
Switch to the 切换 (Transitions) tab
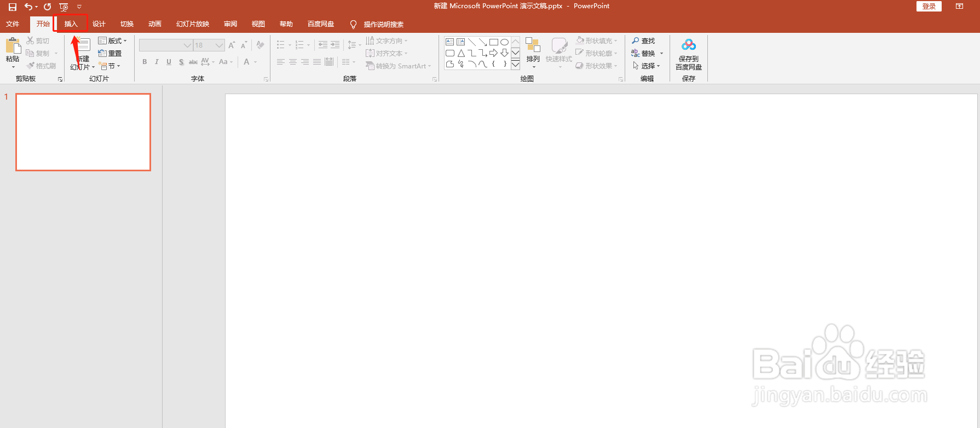click(127, 24)
